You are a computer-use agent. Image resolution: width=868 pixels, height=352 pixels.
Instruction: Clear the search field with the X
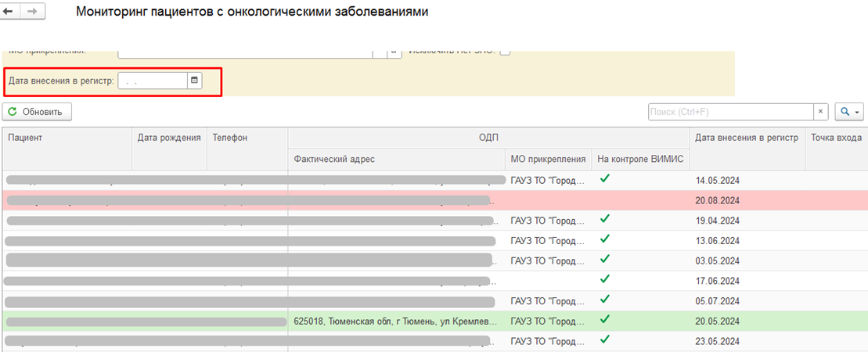pyautogui.click(x=821, y=112)
